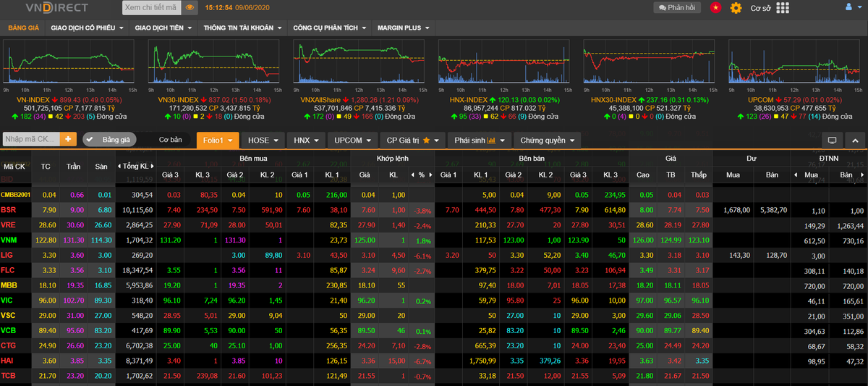Switch view to Bảng giá toggle

[109, 139]
